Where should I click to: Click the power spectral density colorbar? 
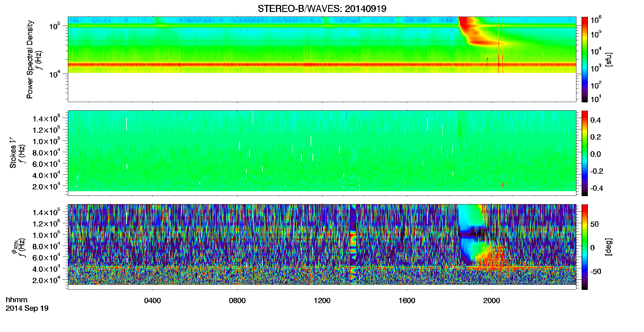pos(585,59)
